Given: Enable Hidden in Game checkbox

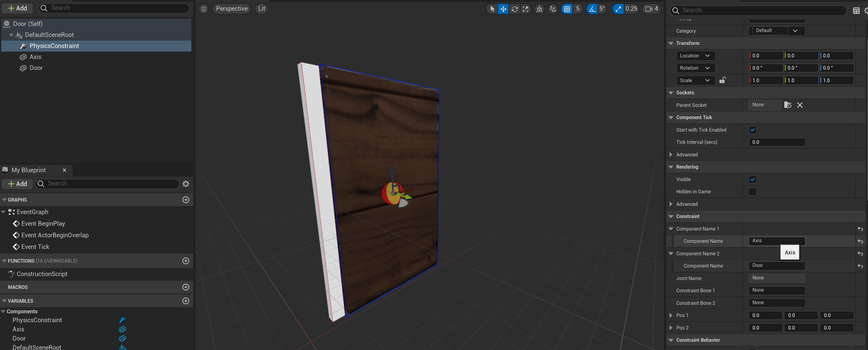Looking at the screenshot, I should (752, 192).
